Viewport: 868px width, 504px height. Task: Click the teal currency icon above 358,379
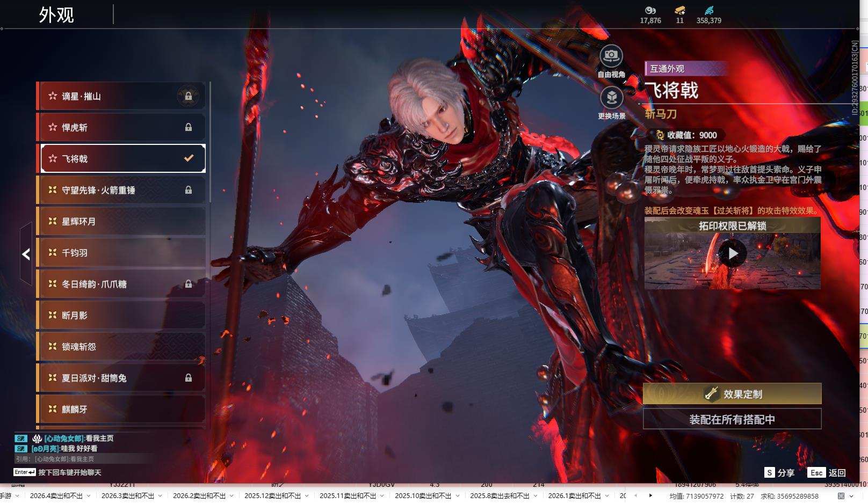[709, 10]
